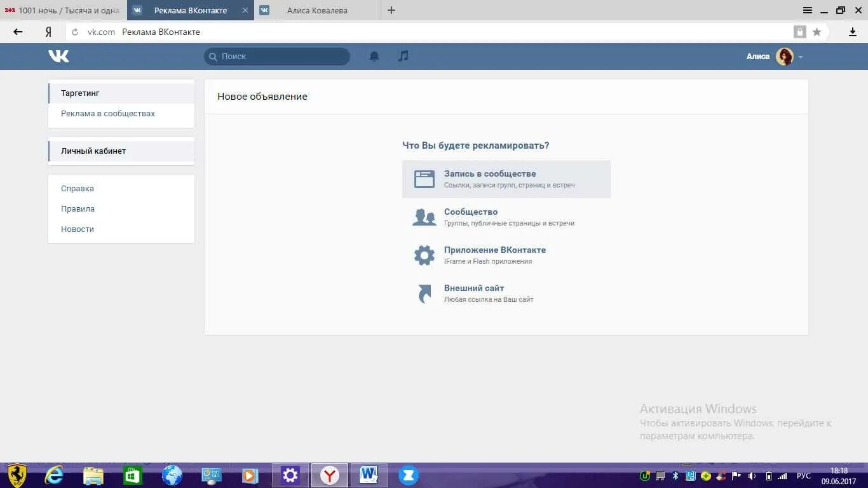868x488 pixels.
Task: Close the Реклама ВКонтакте tab
Action: point(245,10)
